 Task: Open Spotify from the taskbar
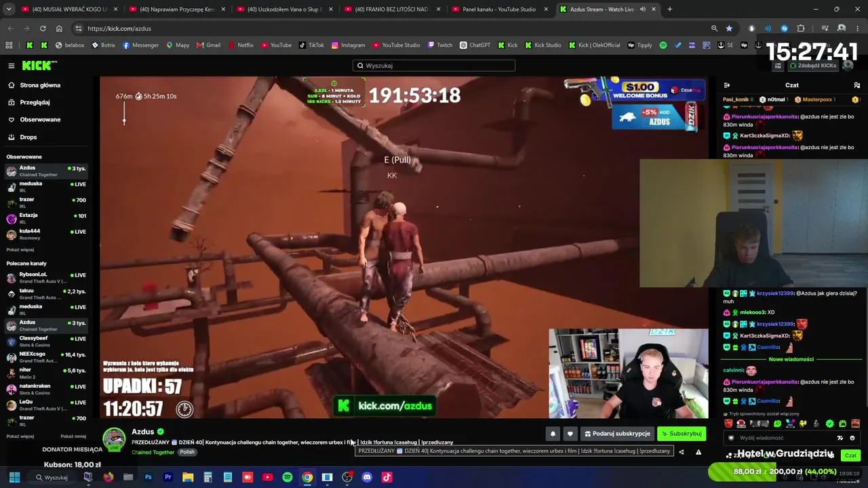(x=288, y=477)
